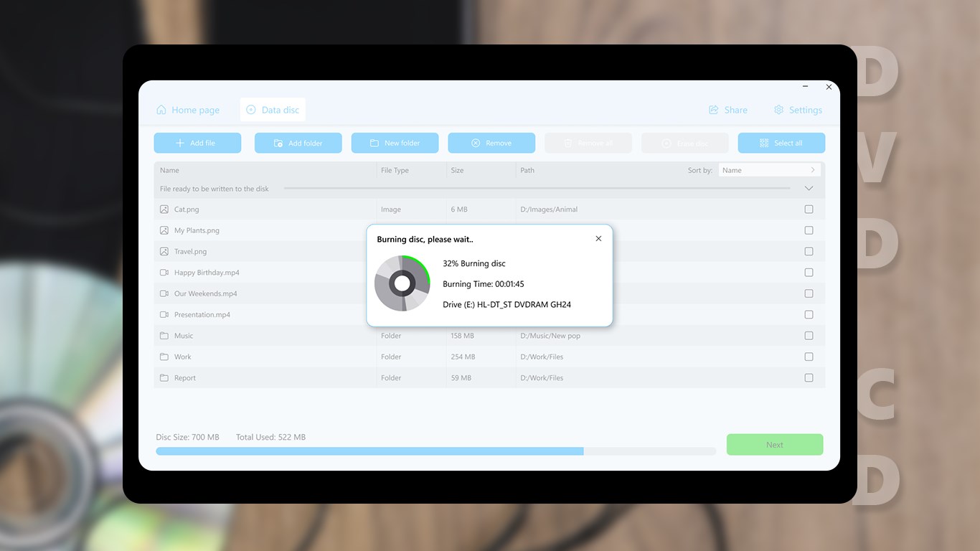Click the X circle icon on Remove

tap(476, 143)
